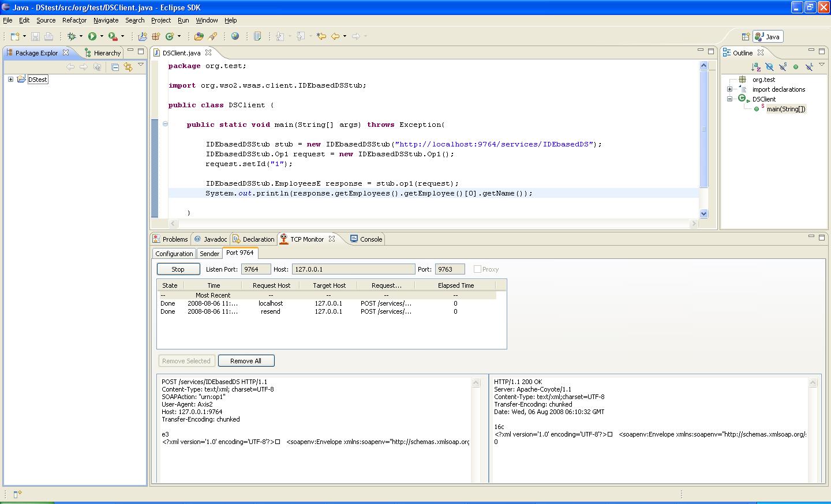
Task: Click Collapse All in Package Explorer
Action: click(x=115, y=67)
